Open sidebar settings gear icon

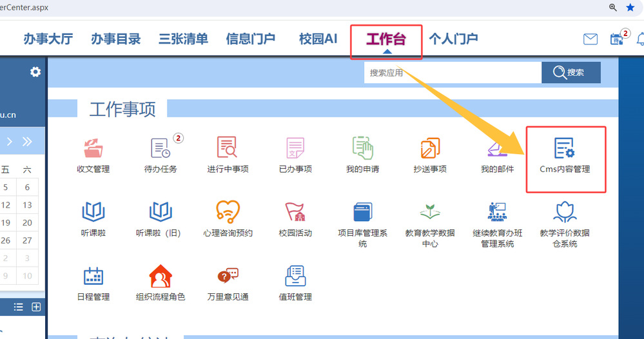[x=35, y=72]
